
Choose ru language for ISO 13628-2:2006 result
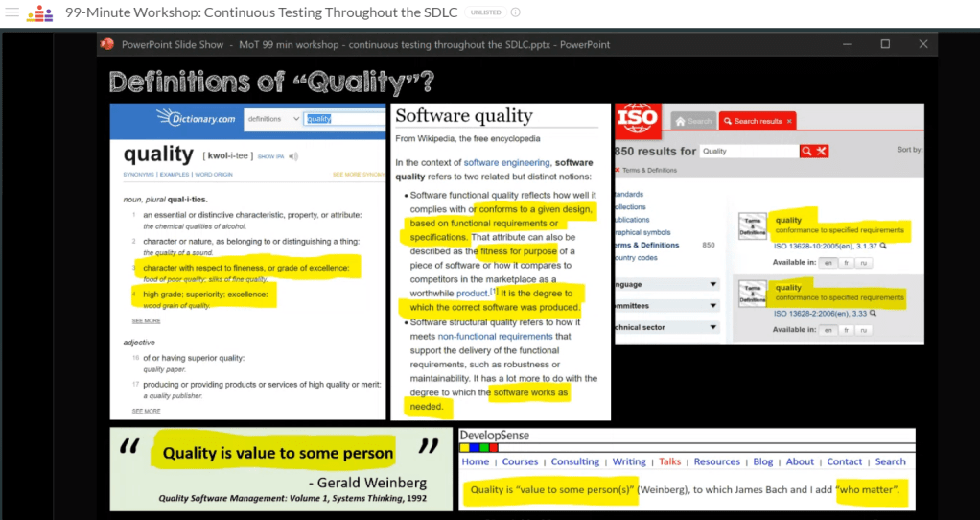click(864, 330)
